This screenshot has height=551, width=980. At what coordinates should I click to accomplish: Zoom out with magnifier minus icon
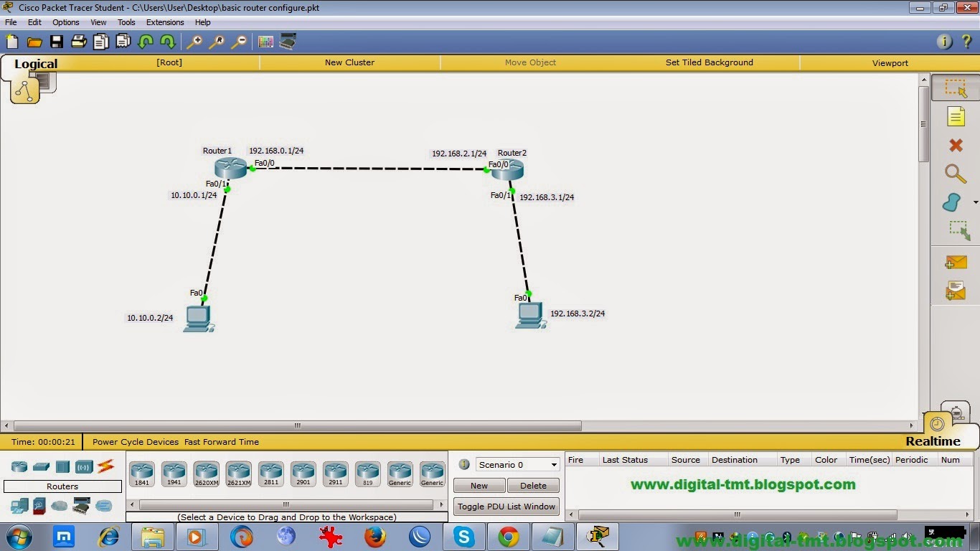(x=239, y=42)
